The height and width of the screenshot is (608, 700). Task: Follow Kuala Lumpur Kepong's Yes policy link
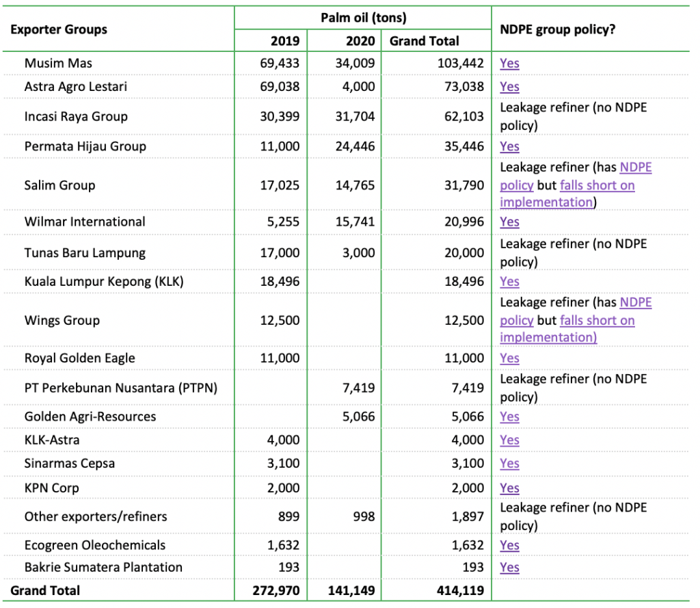point(509,281)
